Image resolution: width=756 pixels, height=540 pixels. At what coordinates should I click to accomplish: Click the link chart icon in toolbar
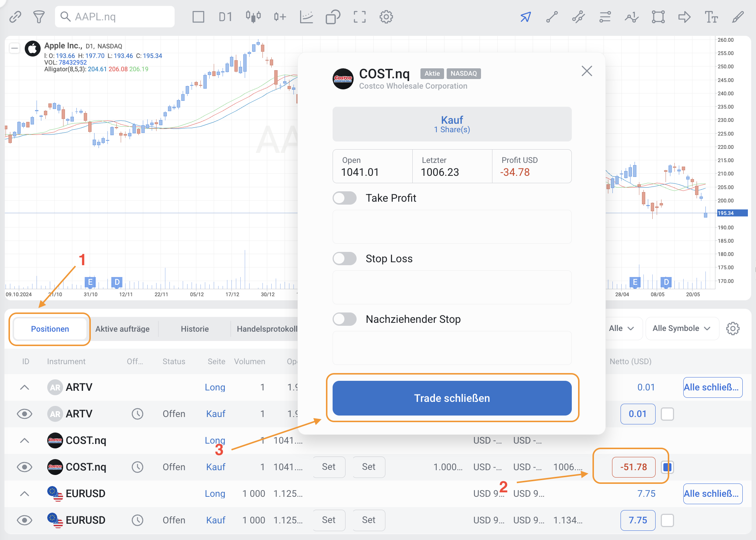pyautogui.click(x=15, y=17)
